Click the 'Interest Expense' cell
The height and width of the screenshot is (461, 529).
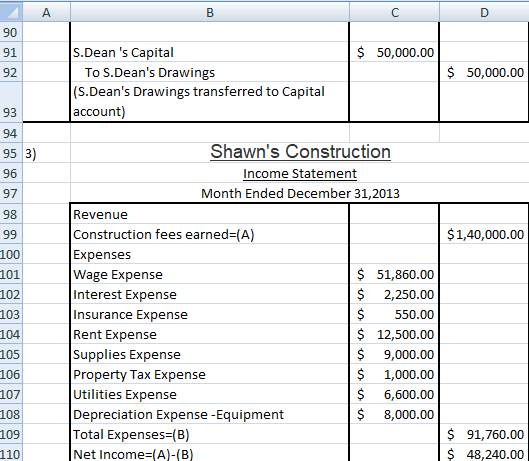coord(210,294)
